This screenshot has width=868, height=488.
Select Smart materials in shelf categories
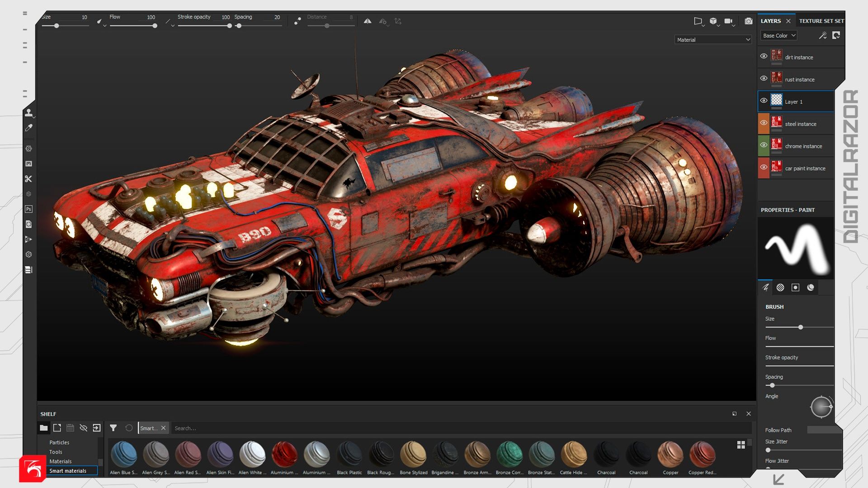coord(68,471)
